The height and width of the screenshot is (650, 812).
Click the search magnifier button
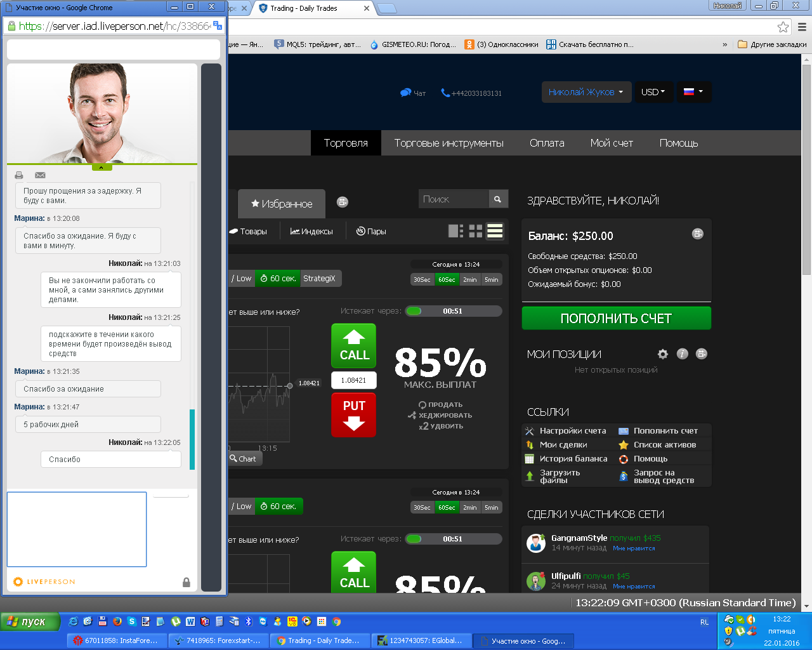498,199
